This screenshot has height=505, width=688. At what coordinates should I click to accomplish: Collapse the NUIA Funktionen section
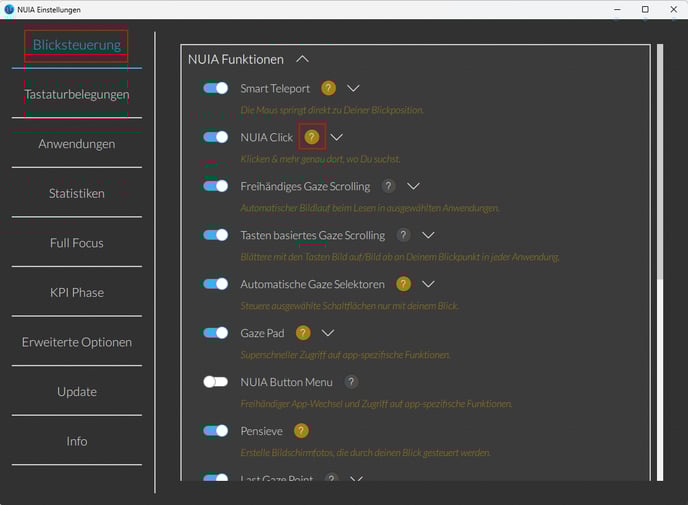coord(302,59)
